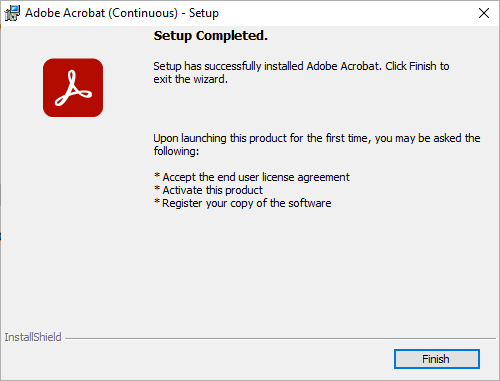The image size is (500, 381).
Task: Click the line Upon launching this product
Action: [317, 138]
